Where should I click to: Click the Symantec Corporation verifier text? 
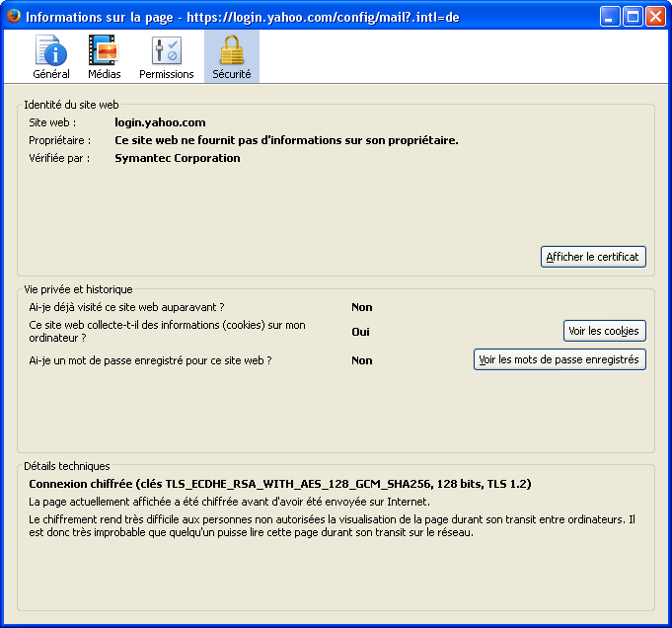point(178,158)
